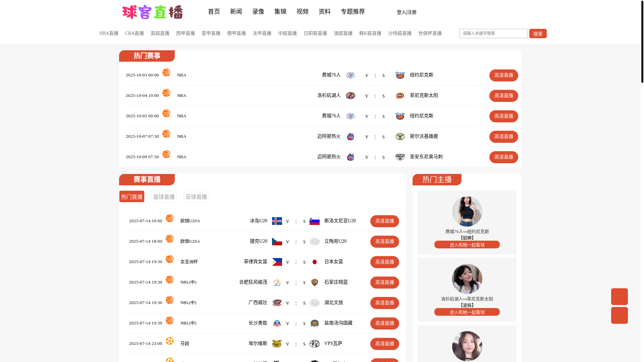Focus the keyword search input field
644x362 pixels.
tap(493, 34)
